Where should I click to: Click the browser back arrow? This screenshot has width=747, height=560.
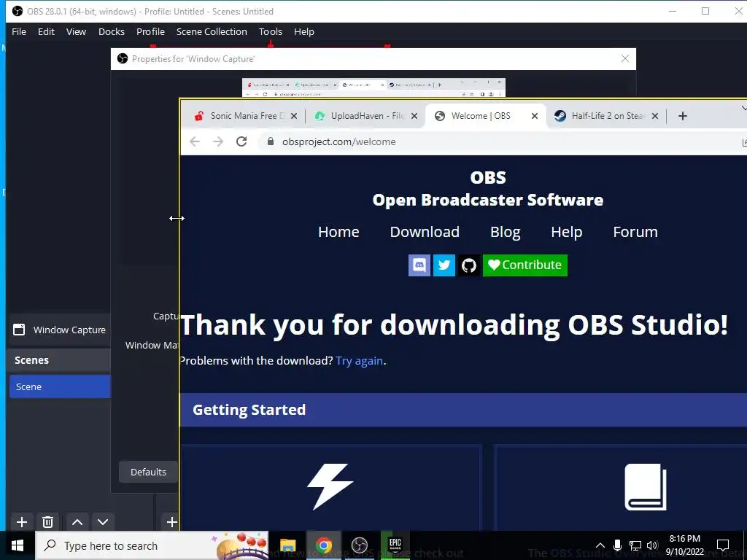(x=195, y=141)
